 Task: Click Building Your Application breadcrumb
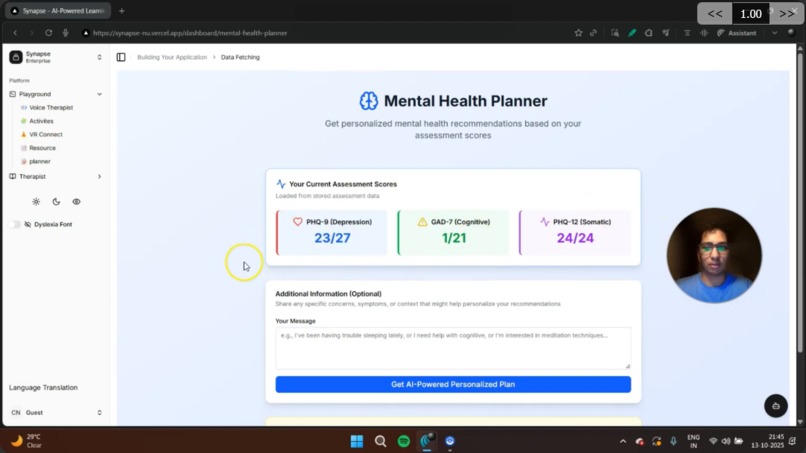pyautogui.click(x=172, y=57)
